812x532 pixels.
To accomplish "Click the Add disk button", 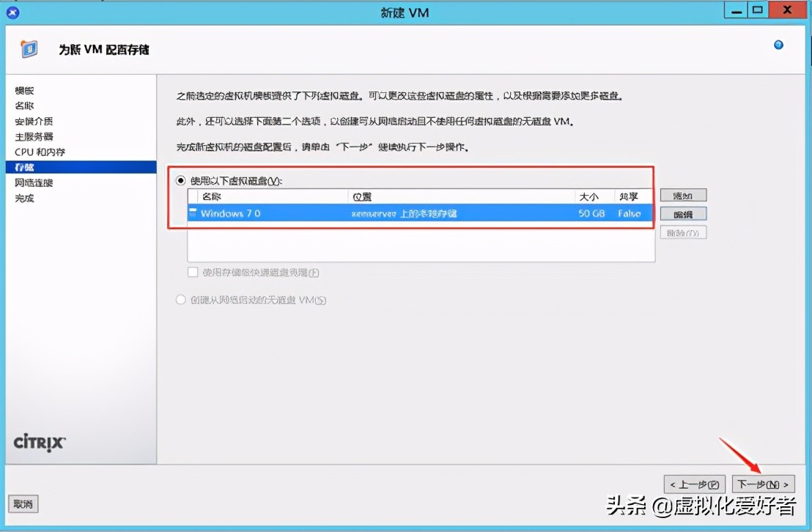I will [x=683, y=196].
